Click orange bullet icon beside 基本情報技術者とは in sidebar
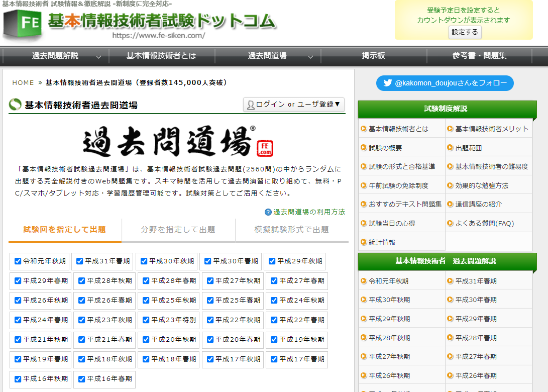The width and height of the screenshot is (548, 392). (x=364, y=129)
